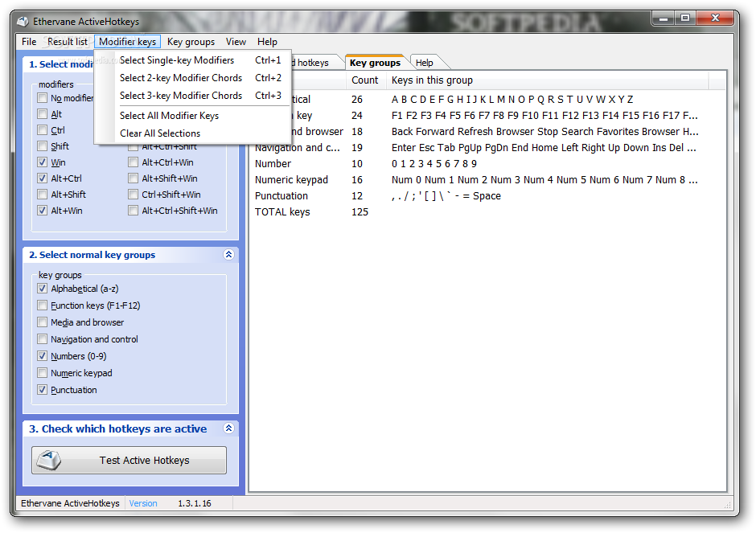The width and height of the screenshot is (756, 533).
Task: Click the F1 F2 F3 function keys cell
Action: [544, 116]
